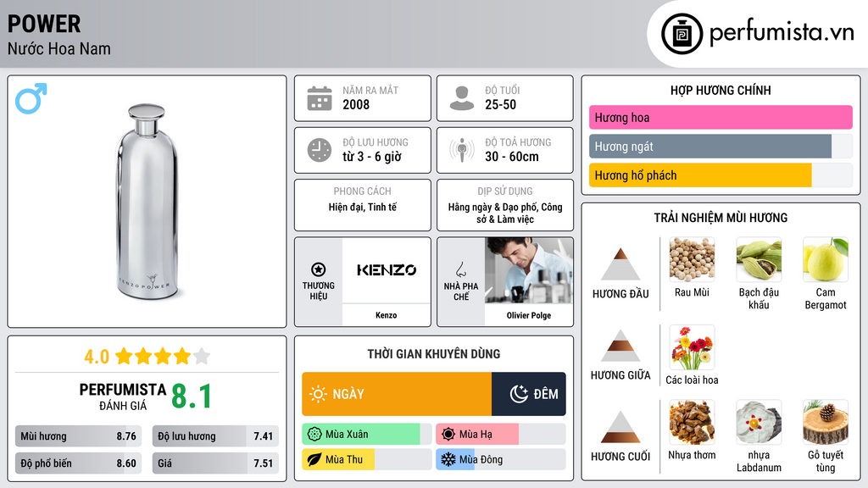Click the Kenzo Power bottle image
Viewport: 868px width, 488px height.
click(x=147, y=202)
